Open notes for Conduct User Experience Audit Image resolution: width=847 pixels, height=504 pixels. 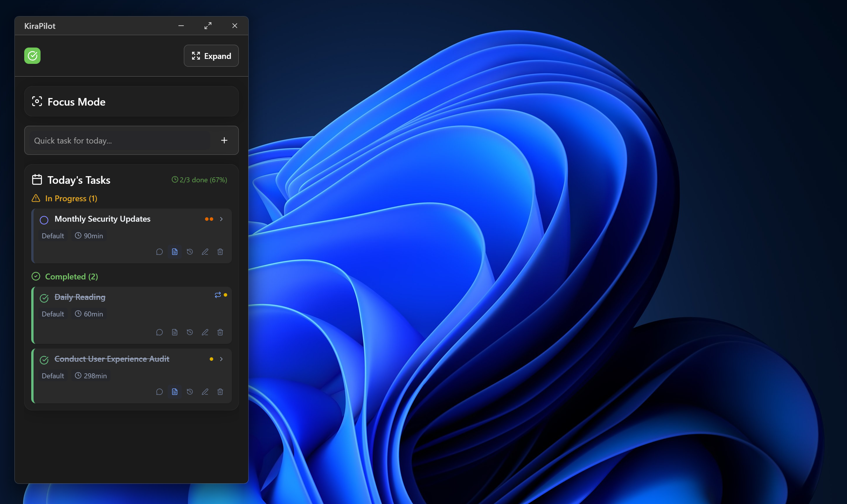tap(174, 392)
